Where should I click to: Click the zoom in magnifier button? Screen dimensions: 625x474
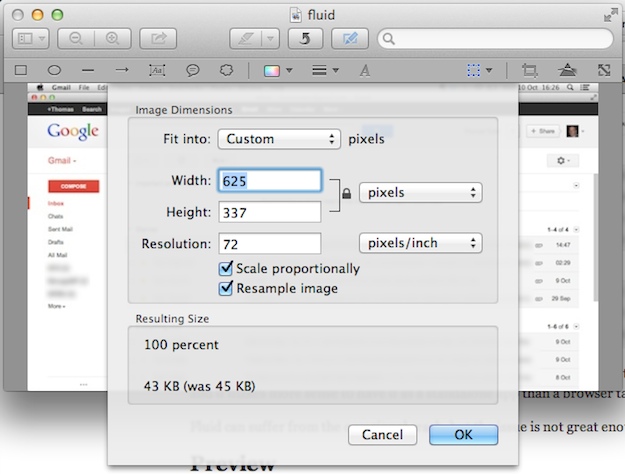click(x=113, y=39)
